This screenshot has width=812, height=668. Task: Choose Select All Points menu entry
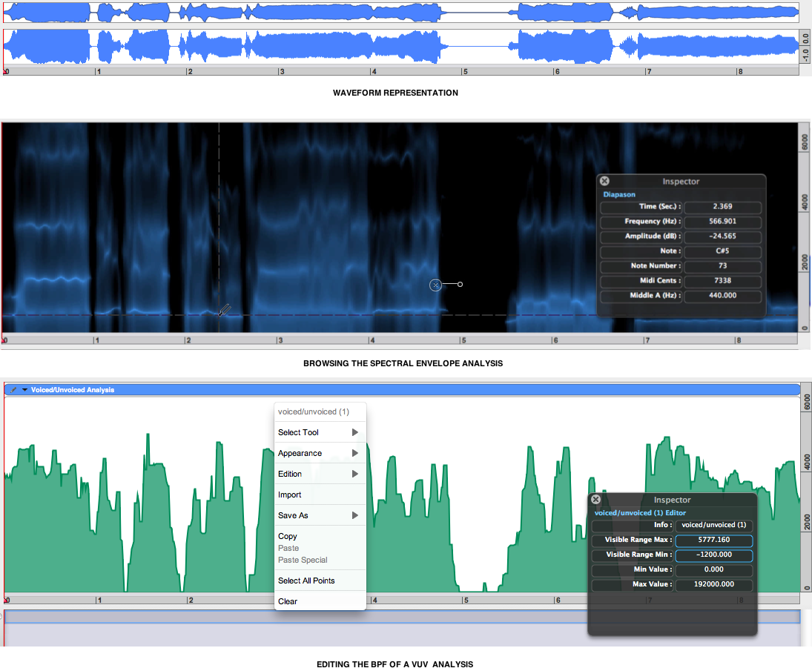(x=306, y=581)
